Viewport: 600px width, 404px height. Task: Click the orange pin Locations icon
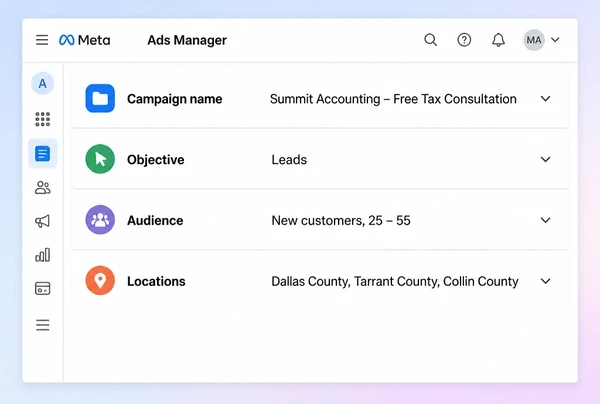pos(100,280)
